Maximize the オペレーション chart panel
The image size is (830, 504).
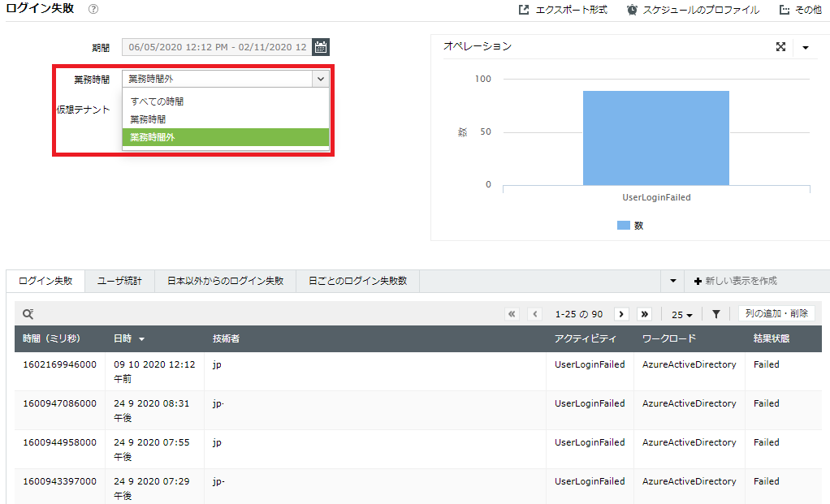coord(780,46)
